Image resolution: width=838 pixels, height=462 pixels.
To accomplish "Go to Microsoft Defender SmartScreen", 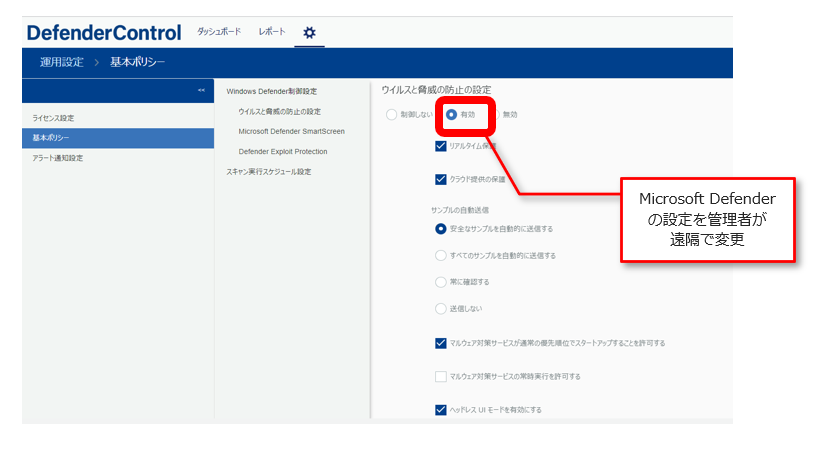I will [291, 132].
